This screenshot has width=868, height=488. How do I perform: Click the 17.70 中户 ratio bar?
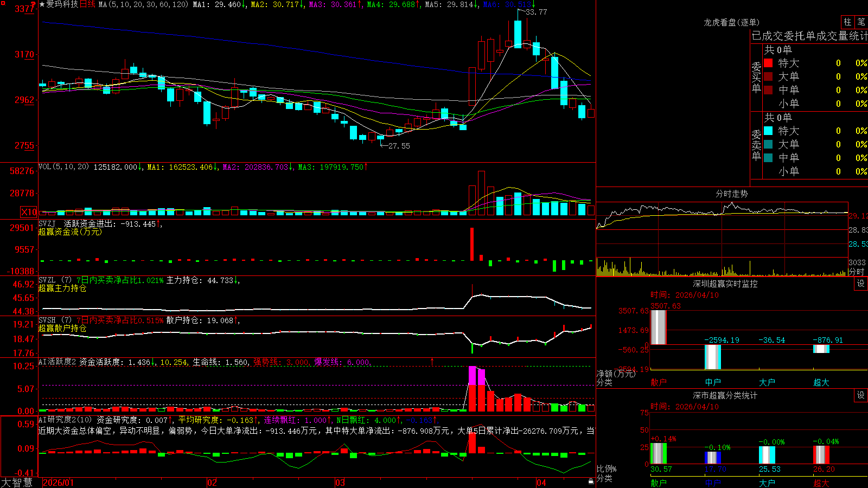tap(713, 458)
